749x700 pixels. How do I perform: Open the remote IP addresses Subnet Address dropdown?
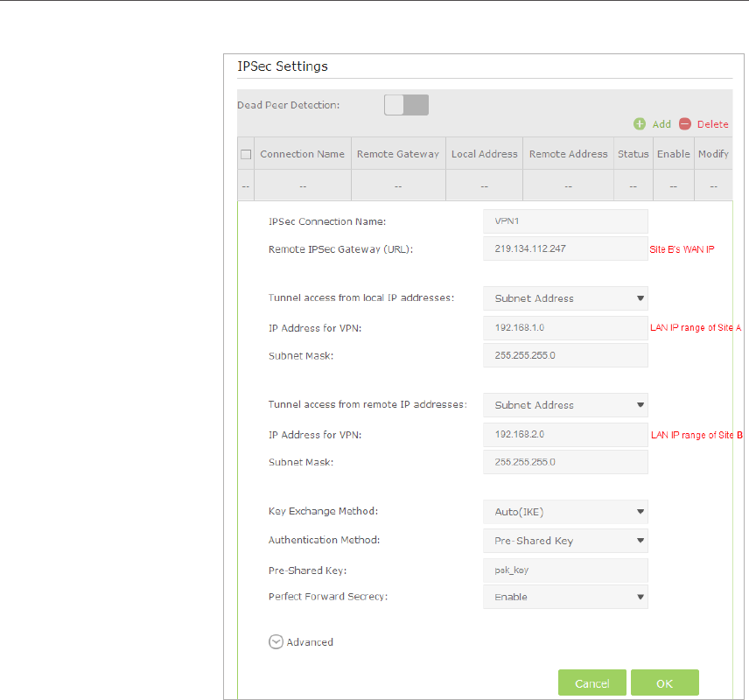click(x=565, y=405)
